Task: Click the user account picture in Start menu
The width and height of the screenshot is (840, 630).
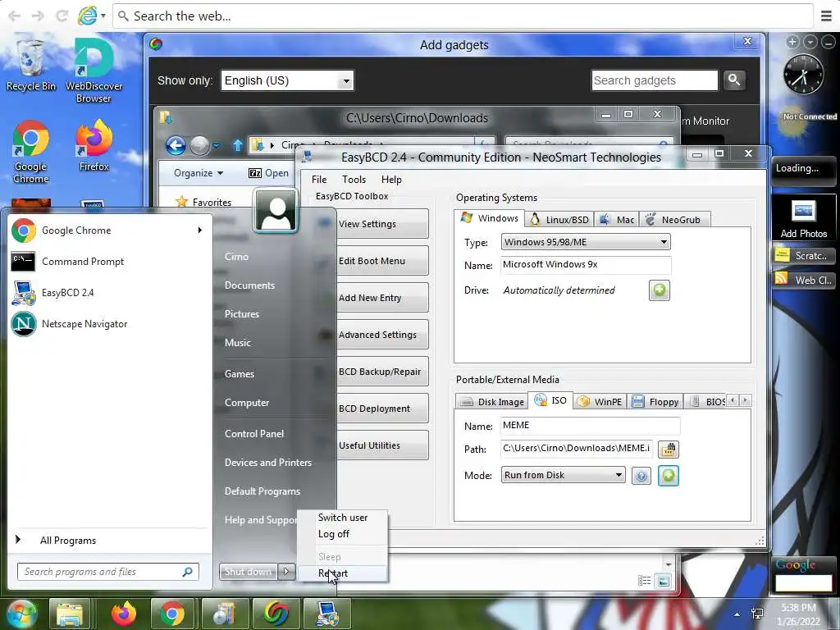Action: tap(276, 211)
